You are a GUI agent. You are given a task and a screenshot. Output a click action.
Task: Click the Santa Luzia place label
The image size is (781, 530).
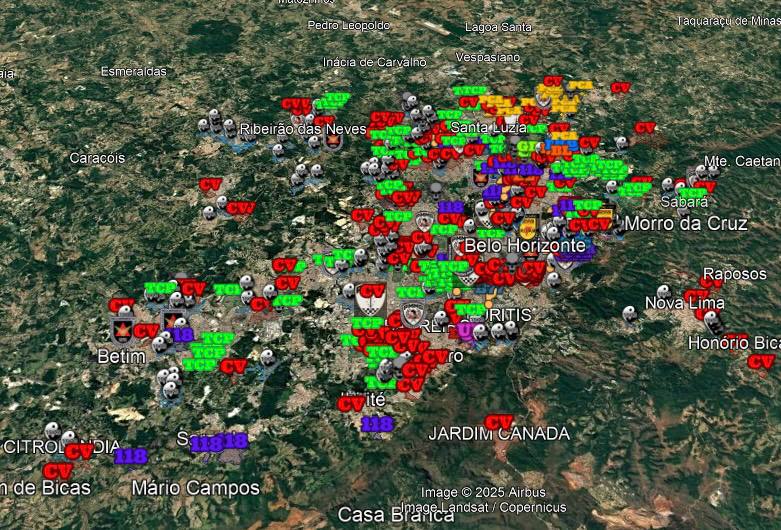click(488, 128)
